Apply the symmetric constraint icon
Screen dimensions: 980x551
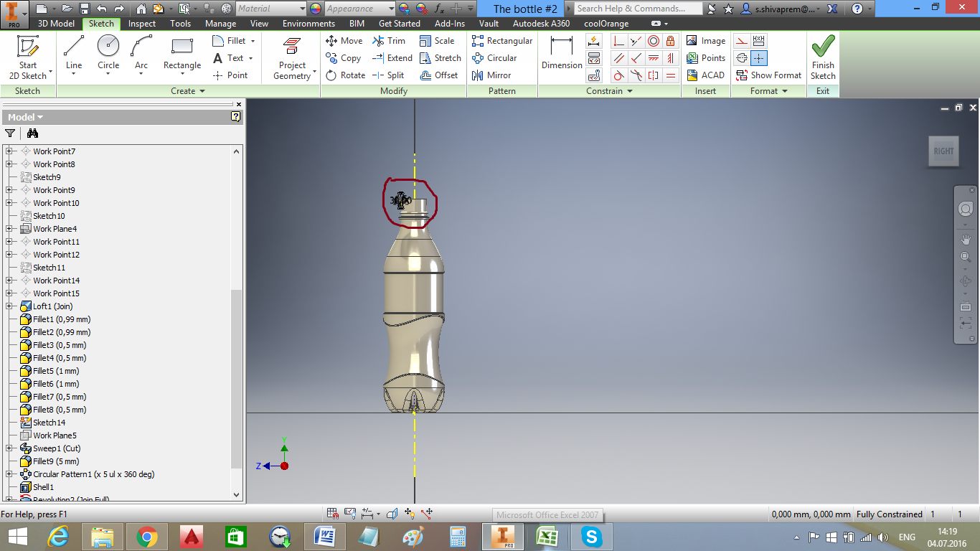tap(654, 75)
